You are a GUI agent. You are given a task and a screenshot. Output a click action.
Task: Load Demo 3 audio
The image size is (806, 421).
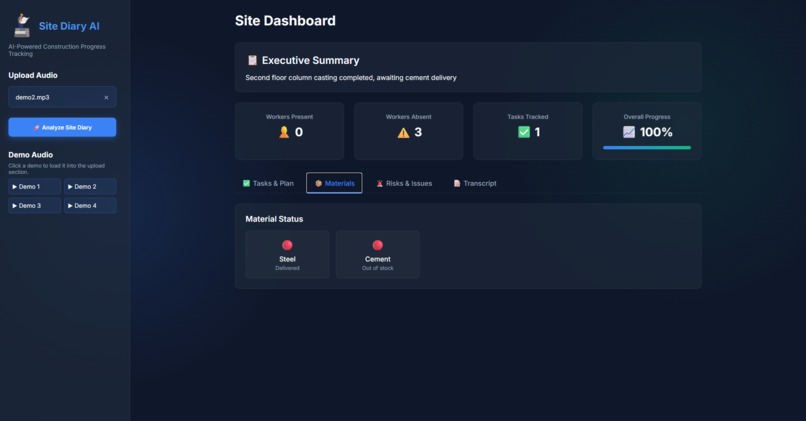[x=34, y=206]
